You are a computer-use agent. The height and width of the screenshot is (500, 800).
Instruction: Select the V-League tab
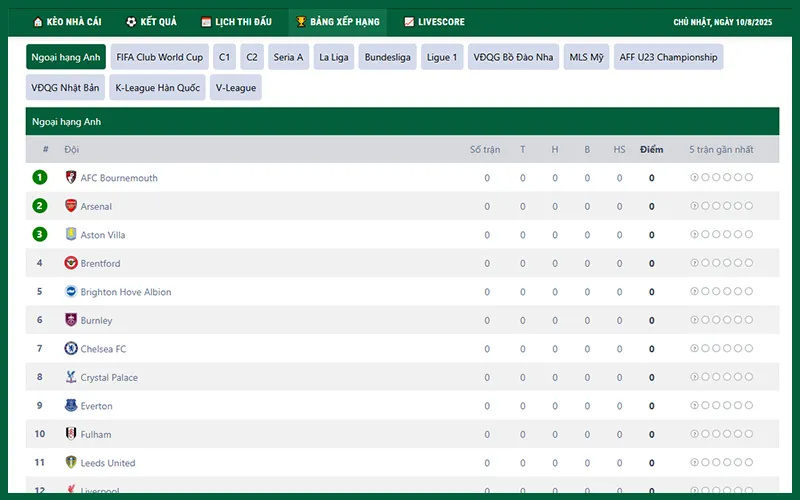point(235,88)
